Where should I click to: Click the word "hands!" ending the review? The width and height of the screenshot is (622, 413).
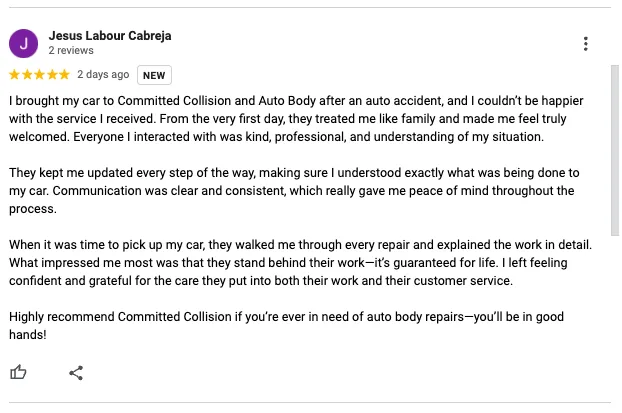pos(28,335)
